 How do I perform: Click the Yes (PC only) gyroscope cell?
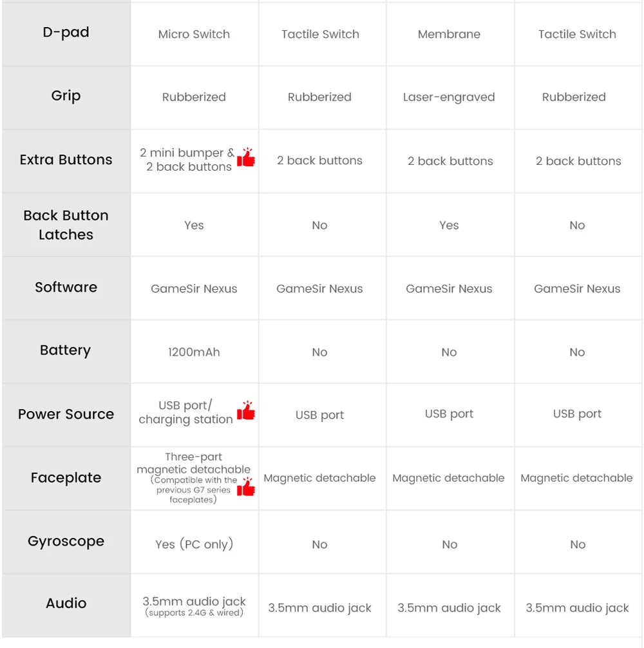coord(194,544)
